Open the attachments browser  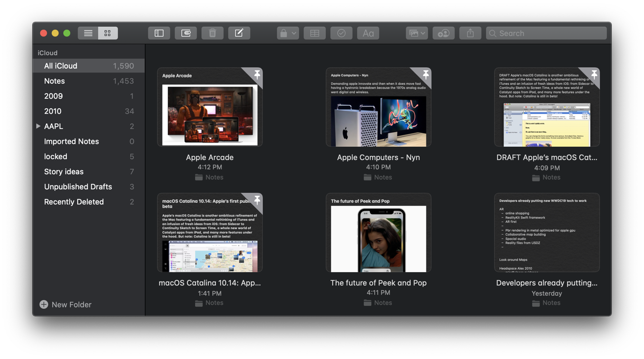click(186, 33)
